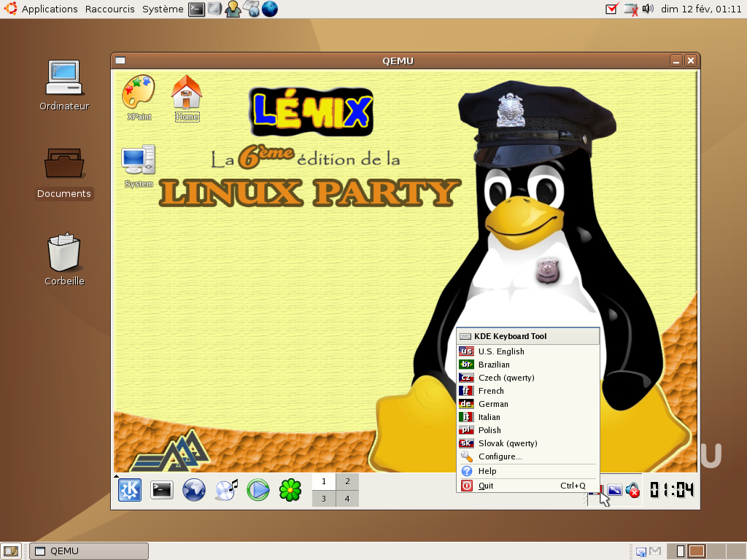The height and width of the screenshot is (560, 747).
Task: Click the blue envelope mail icon in the bottom tray
Action: click(641, 552)
